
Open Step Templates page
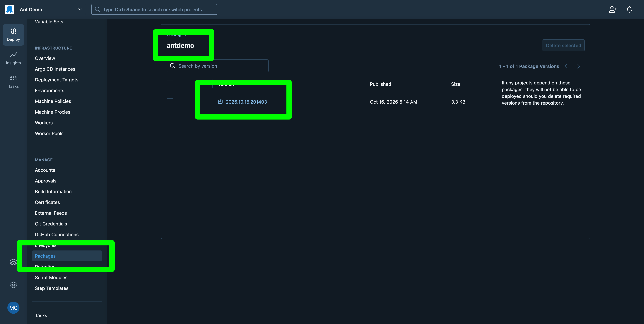coord(51,288)
